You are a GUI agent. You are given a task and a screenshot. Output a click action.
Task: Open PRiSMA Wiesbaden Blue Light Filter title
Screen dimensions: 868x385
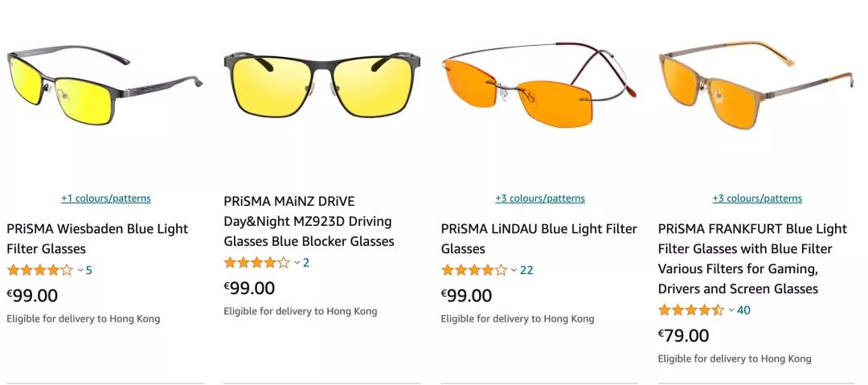click(x=97, y=239)
